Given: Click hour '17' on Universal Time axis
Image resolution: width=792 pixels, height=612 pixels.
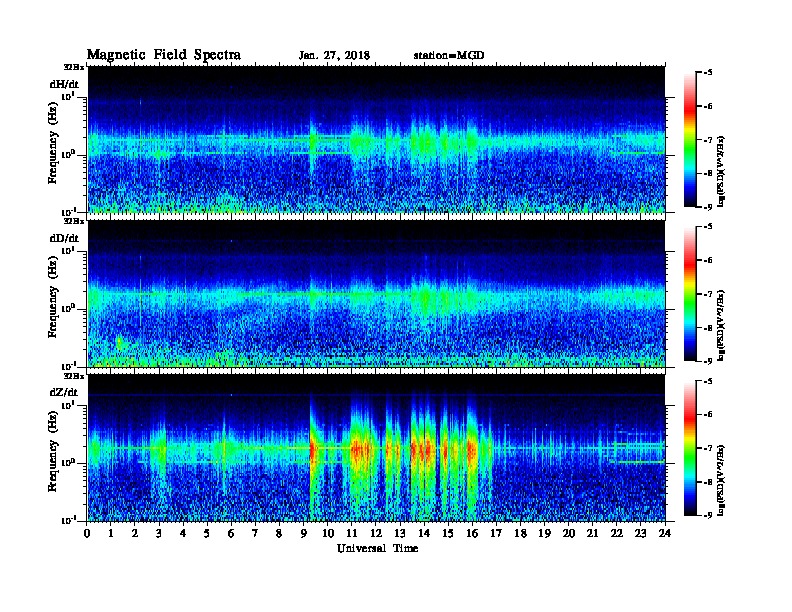Looking at the screenshot, I should tap(496, 534).
